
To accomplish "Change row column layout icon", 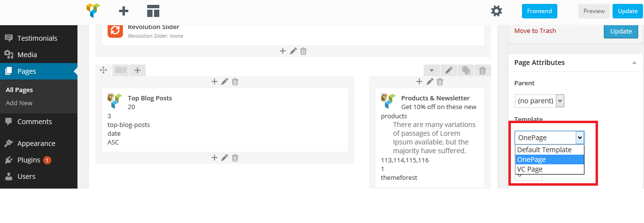I will pyautogui.click(x=121, y=70).
